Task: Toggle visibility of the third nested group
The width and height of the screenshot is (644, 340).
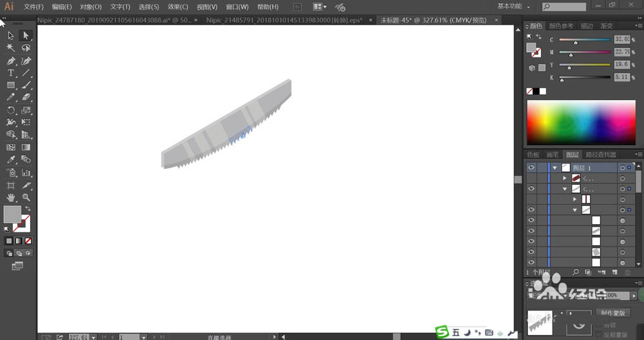Action: tap(531, 209)
